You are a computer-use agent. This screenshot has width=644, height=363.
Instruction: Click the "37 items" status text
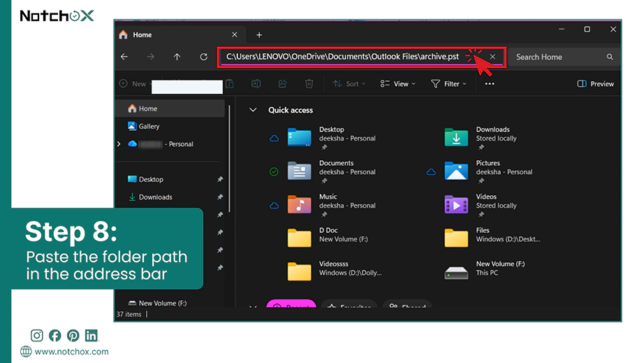coord(129,314)
